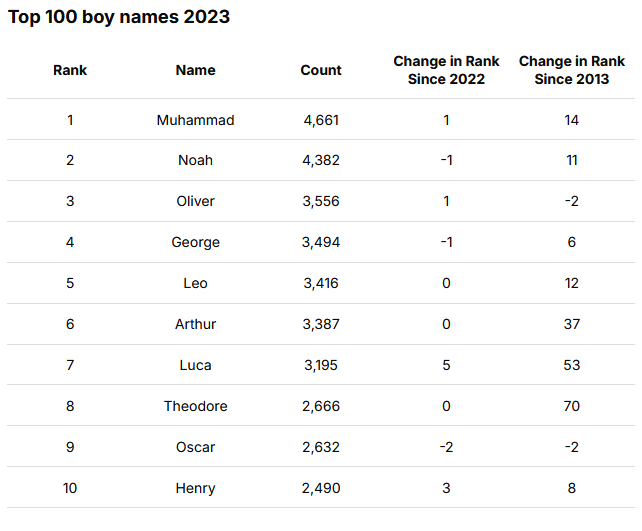Click the count value 2,490
This screenshot has height=531, width=642.
tap(321, 488)
